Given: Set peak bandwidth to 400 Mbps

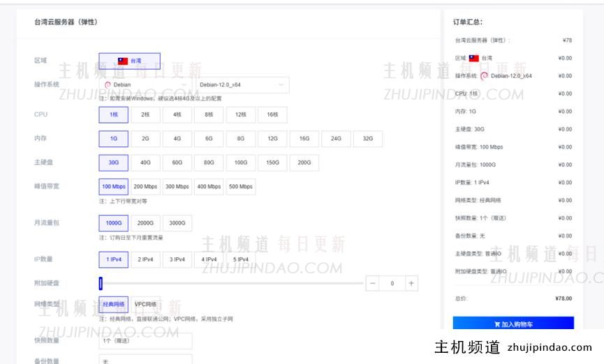Looking at the screenshot, I should (x=209, y=187).
